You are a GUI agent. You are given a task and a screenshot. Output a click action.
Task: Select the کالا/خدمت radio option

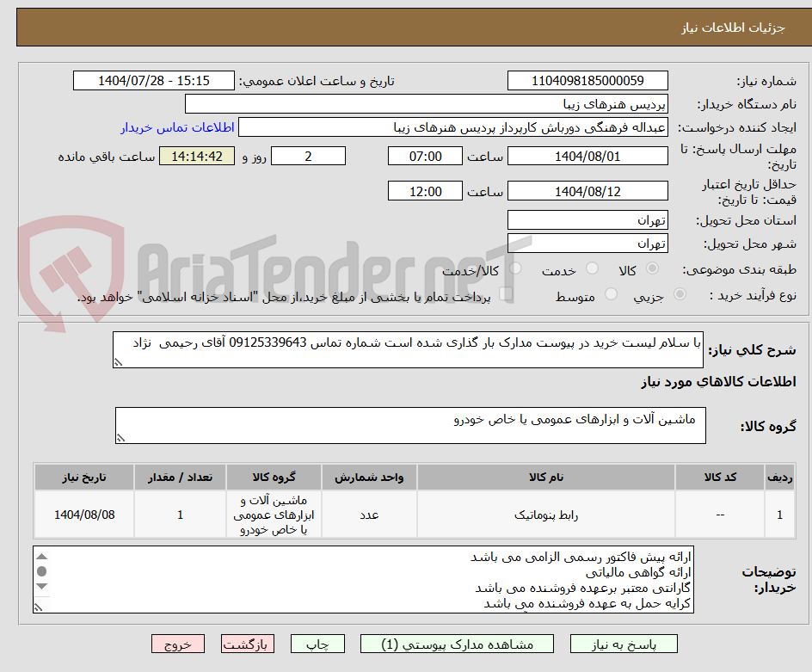coord(515,268)
